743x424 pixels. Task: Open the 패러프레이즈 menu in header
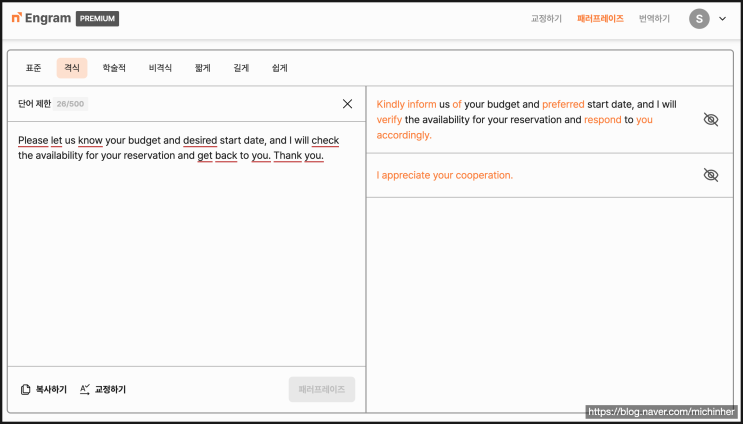(600, 19)
